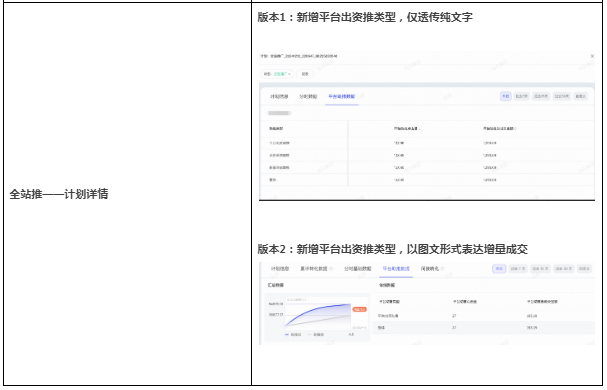Open the status dropdown in version 1 mockup

277,74
